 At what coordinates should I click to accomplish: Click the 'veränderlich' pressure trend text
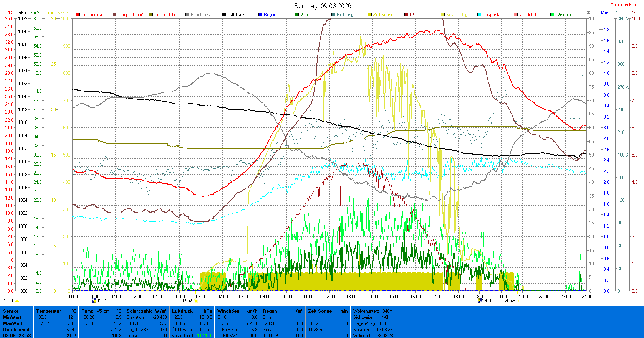click(183, 336)
